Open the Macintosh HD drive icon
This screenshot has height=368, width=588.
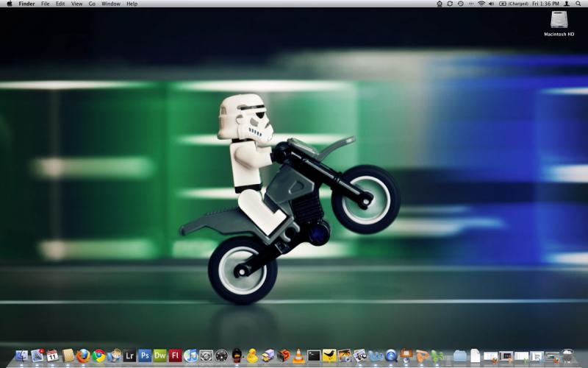[x=559, y=24]
